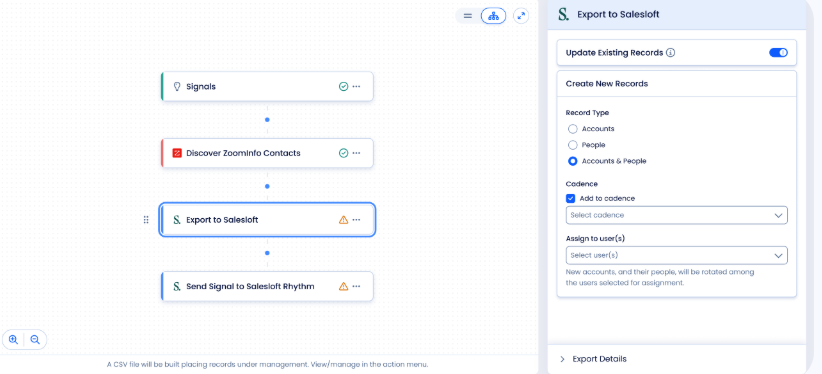The image size is (822, 374).
Task: Select the People record type
Action: (x=572, y=145)
